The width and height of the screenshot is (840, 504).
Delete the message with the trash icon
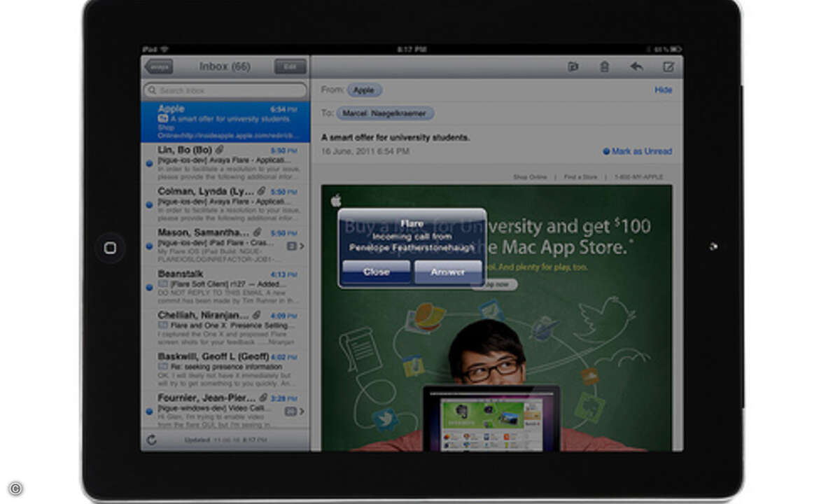(605, 66)
